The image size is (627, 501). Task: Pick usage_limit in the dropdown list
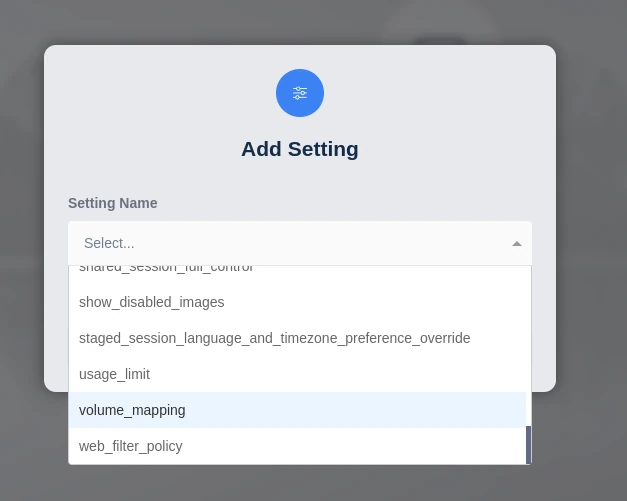point(114,374)
